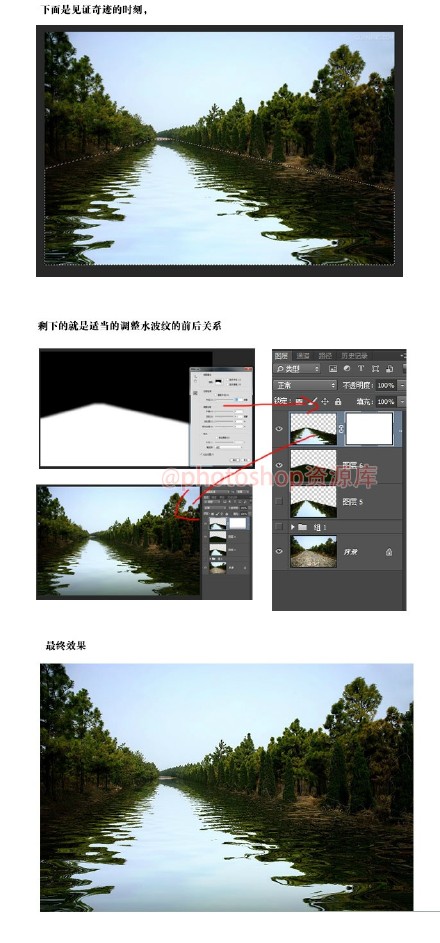Open the 不透明度 value arrow
The height and width of the screenshot is (943, 440).
pyautogui.click(x=402, y=385)
